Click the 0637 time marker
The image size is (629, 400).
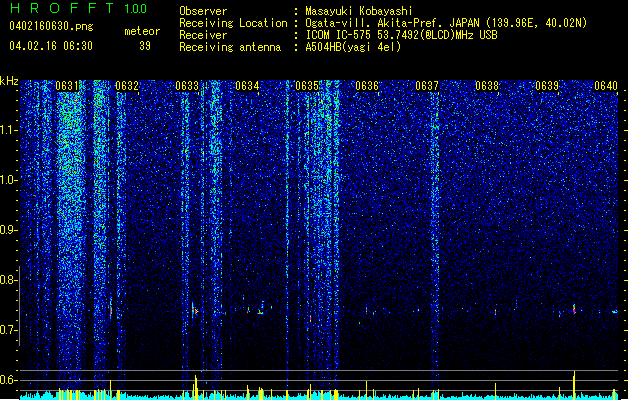point(427,86)
